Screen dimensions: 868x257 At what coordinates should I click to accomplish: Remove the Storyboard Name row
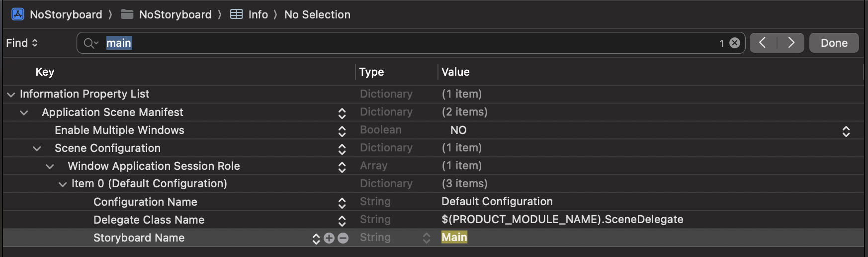tap(343, 238)
